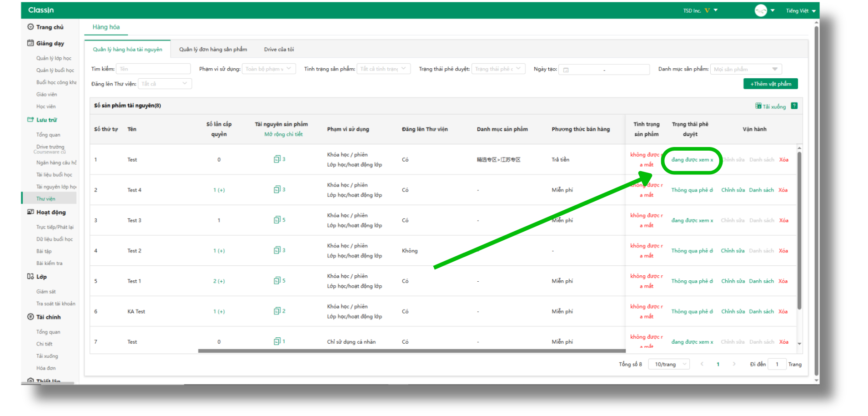Click Xóa for the Test 4 row
Viewport: 868px width, 416px height.
click(x=783, y=190)
